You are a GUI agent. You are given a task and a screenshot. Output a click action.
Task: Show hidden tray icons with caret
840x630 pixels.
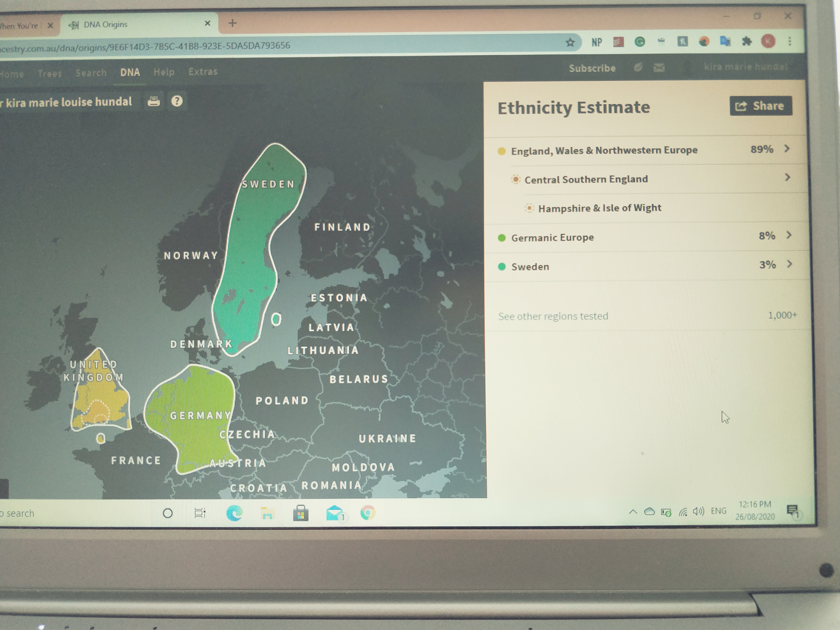tap(633, 512)
